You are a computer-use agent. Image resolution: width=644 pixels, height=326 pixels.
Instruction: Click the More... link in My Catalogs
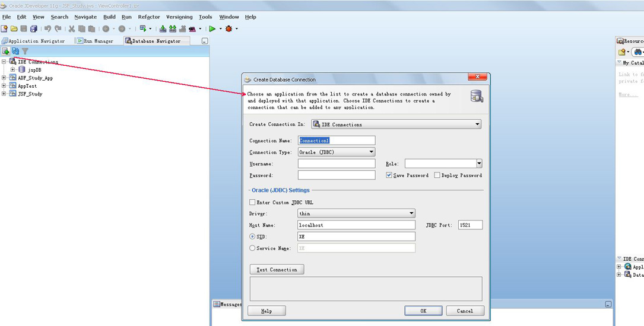(x=629, y=95)
